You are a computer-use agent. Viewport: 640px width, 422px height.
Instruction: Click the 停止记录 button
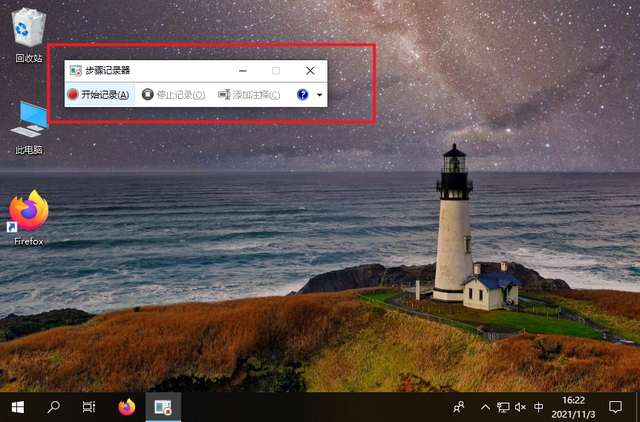pyautogui.click(x=173, y=95)
